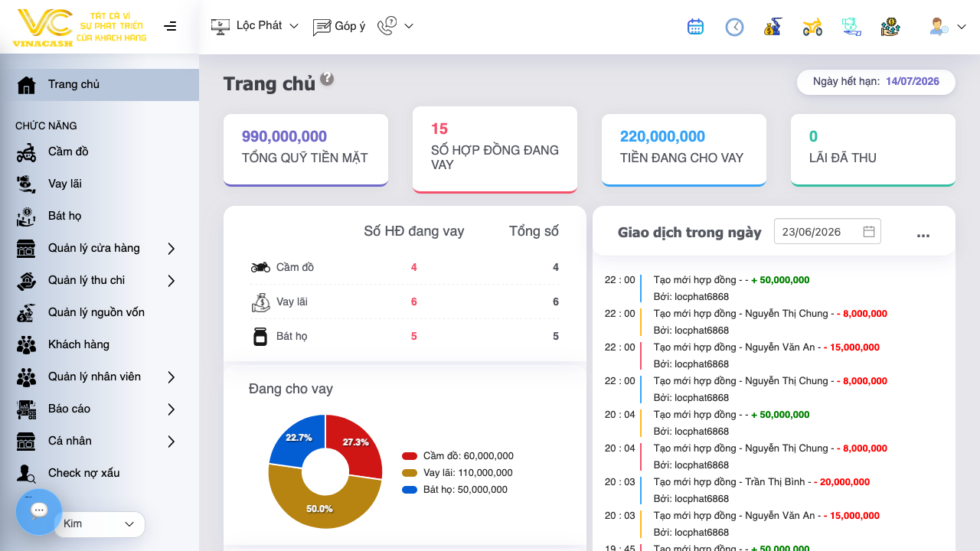Screen dimensions: 980x551
Task: Expand Báo cáo submenu
Action: point(171,409)
